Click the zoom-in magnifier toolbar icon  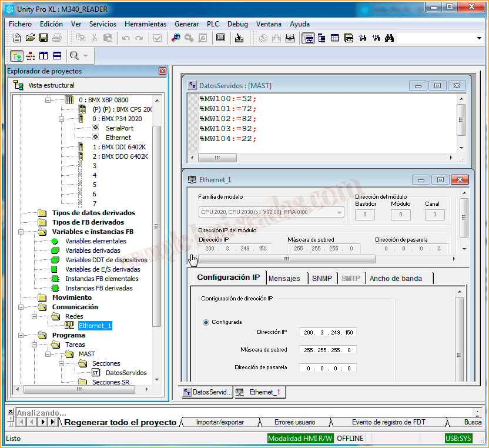[175, 38]
